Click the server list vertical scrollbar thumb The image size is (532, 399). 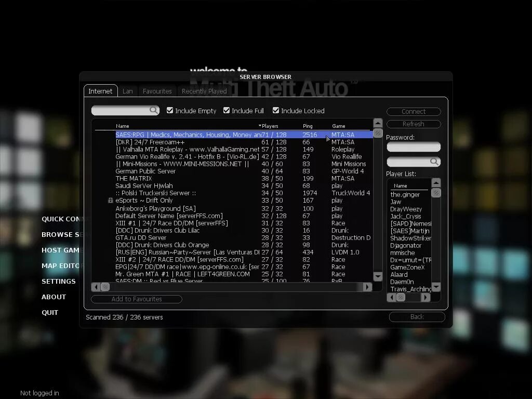click(x=378, y=133)
